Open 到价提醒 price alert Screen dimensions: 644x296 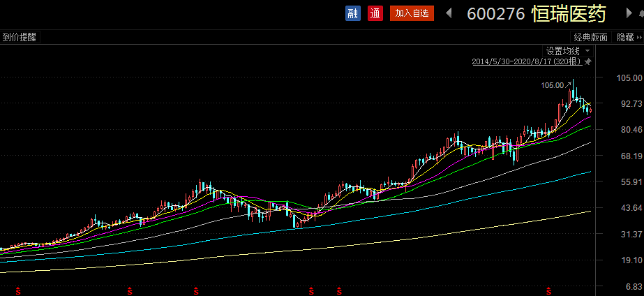(19, 38)
